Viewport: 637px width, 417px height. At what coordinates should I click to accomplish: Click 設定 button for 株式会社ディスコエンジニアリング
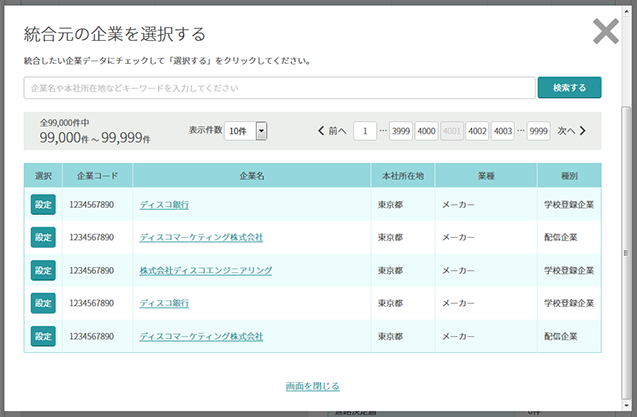point(43,270)
